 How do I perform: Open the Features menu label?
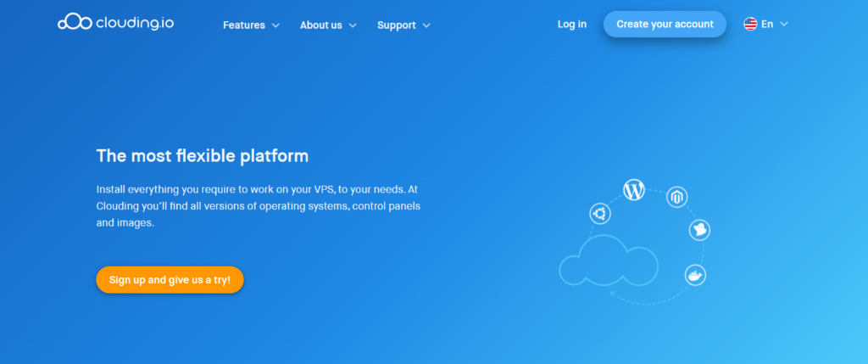[x=244, y=25]
